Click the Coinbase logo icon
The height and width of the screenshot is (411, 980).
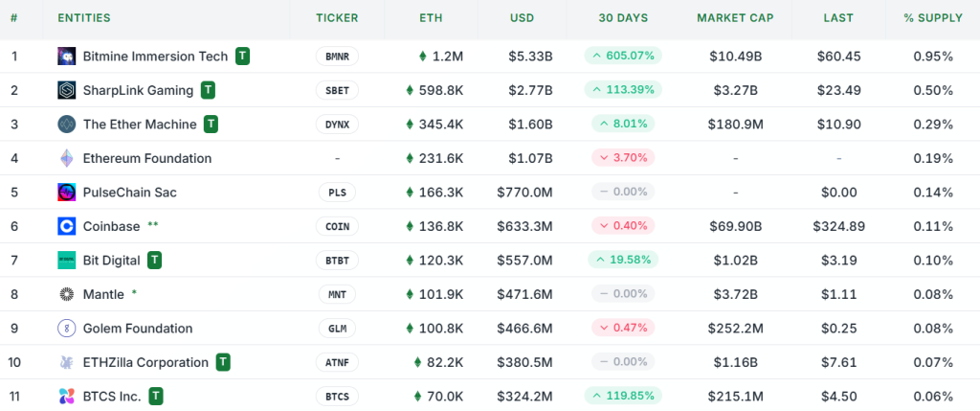tap(66, 226)
